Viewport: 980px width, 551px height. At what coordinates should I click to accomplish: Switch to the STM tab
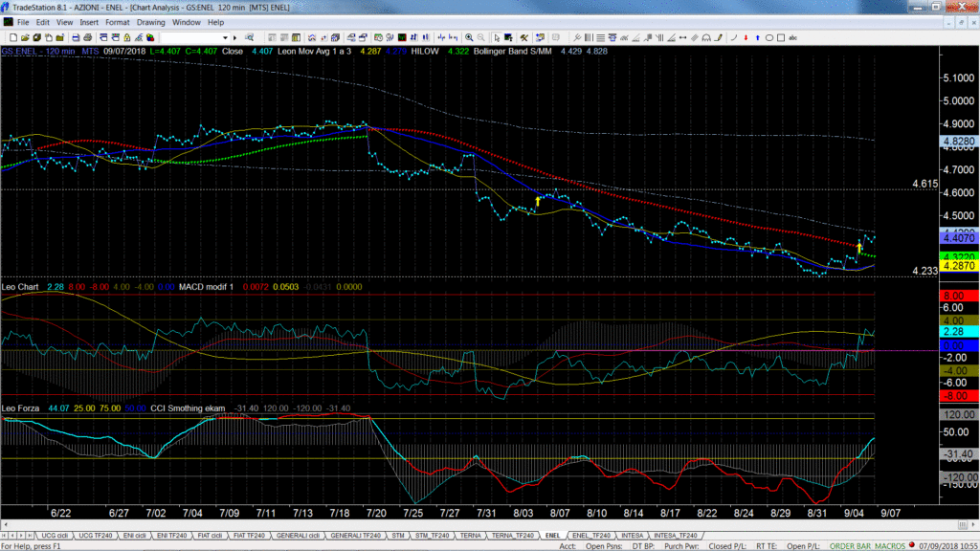click(397, 536)
